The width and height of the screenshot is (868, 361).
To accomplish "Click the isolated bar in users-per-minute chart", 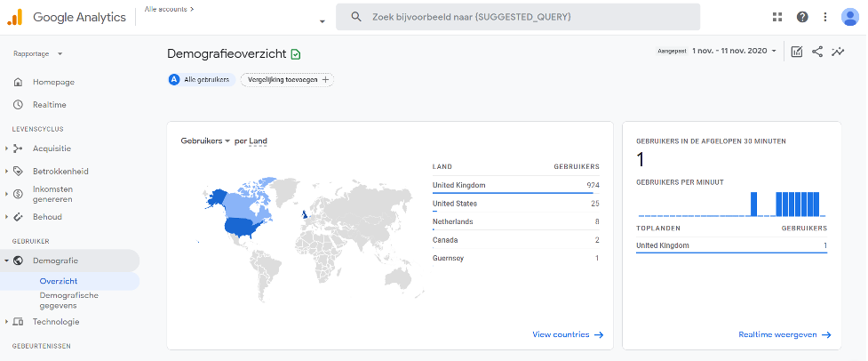I will point(753,205).
